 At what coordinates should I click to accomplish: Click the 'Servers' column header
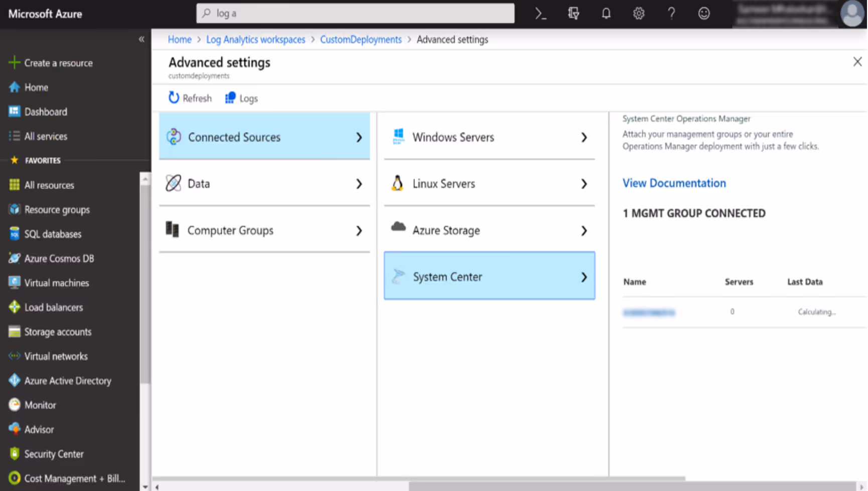(739, 282)
